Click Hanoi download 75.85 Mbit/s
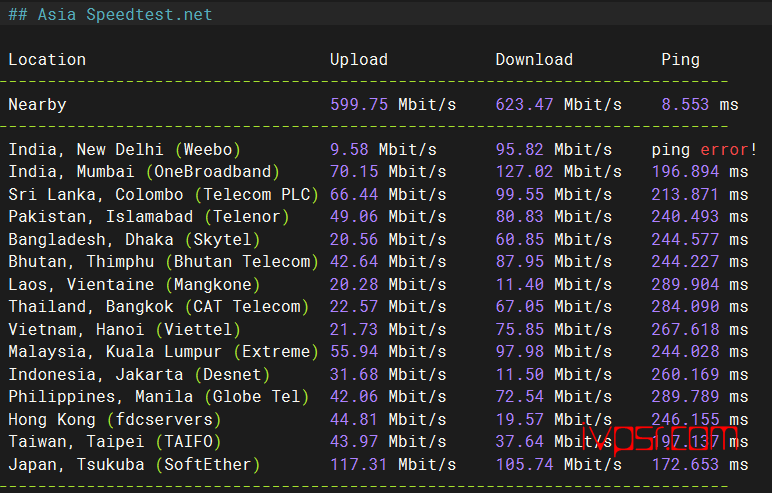Screen dimensions: 772x493 [x=553, y=329]
